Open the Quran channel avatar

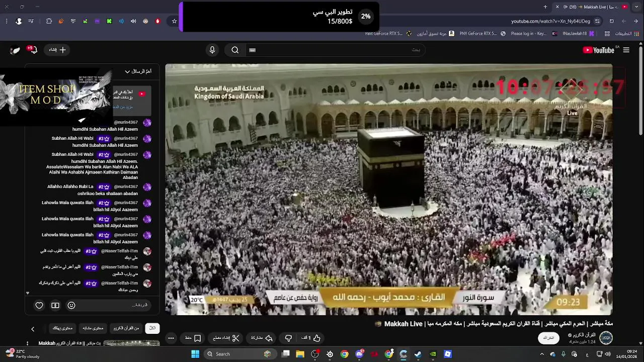point(606,338)
